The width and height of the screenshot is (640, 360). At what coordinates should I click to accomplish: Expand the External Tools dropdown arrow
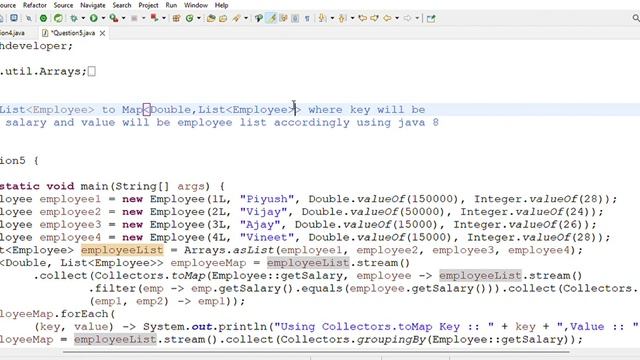tap(164, 18)
